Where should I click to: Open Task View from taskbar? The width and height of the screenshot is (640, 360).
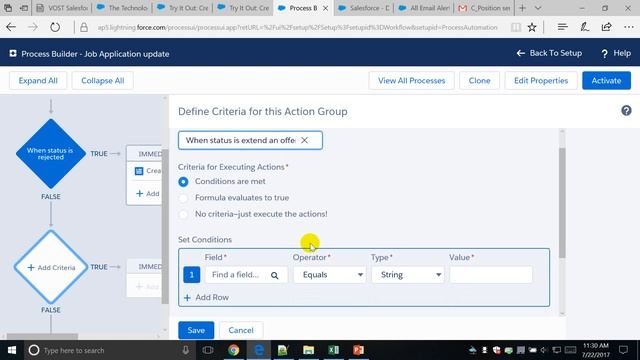point(208,350)
